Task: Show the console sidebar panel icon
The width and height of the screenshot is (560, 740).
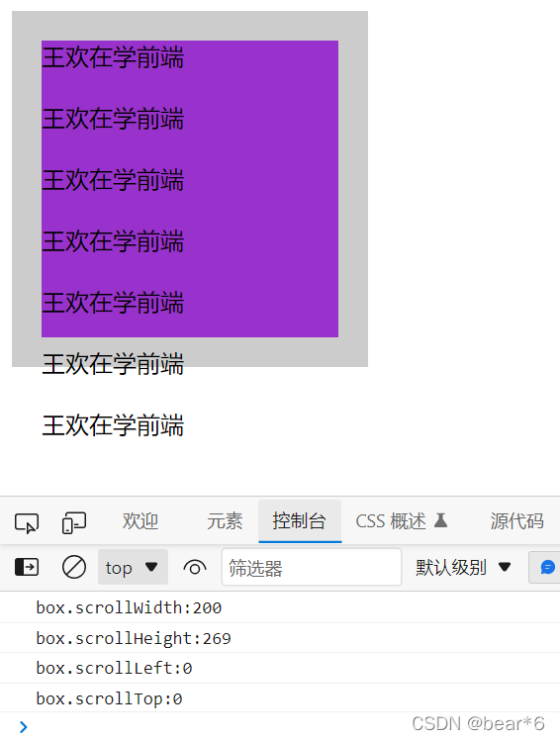Action: [x=27, y=567]
